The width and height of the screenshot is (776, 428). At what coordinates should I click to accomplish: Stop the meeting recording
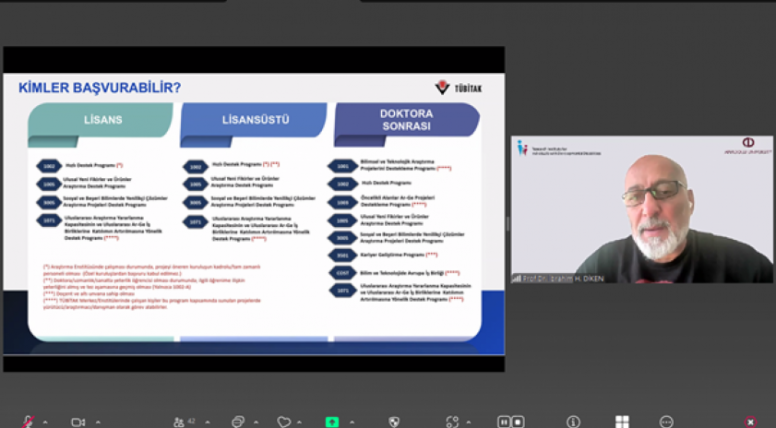click(519, 421)
